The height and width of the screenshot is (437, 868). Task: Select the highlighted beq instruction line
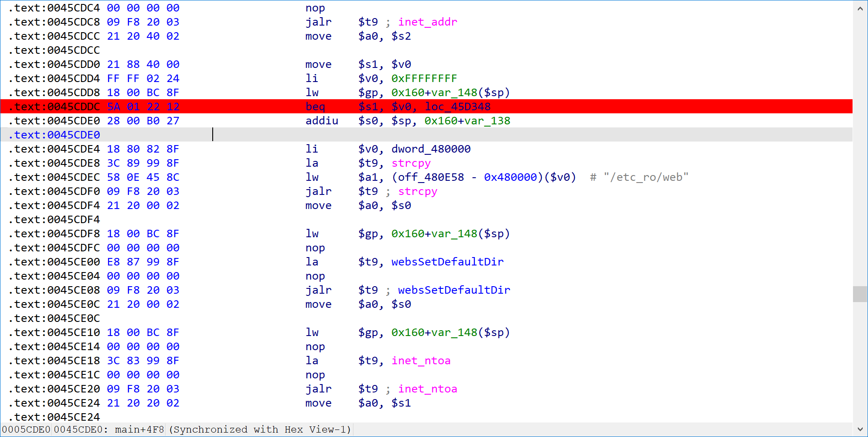pos(426,107)
